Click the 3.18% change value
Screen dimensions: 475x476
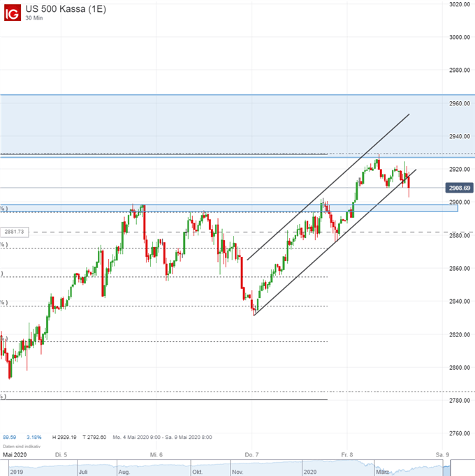coord(34,437)
